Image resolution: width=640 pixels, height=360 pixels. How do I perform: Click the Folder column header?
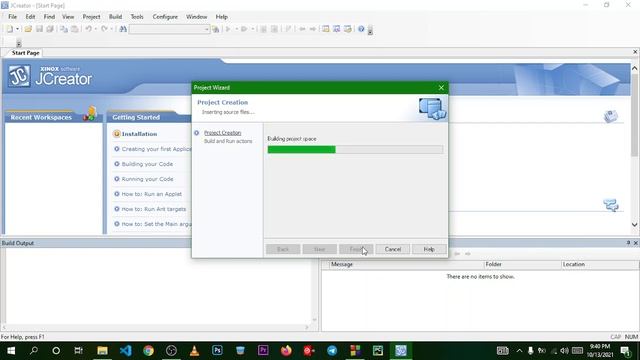(522, 264)
